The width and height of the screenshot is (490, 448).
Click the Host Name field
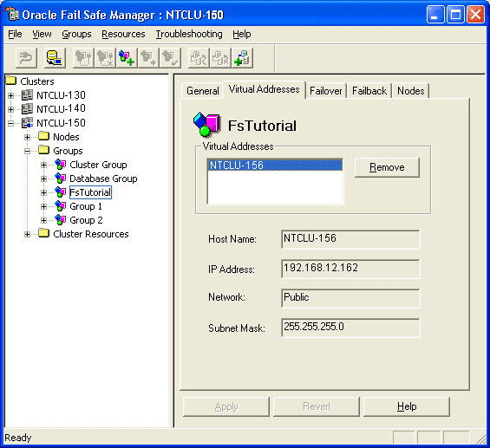pos(350,239)
